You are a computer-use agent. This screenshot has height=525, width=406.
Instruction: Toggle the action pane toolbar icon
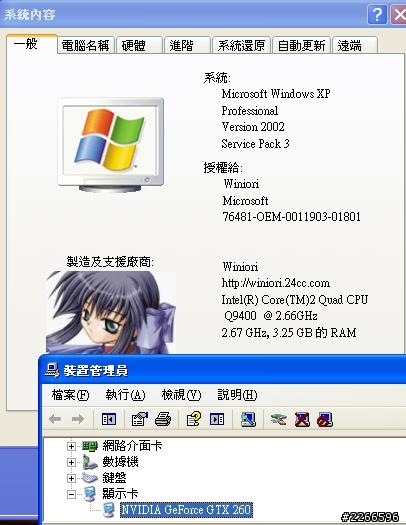(217, 419)
